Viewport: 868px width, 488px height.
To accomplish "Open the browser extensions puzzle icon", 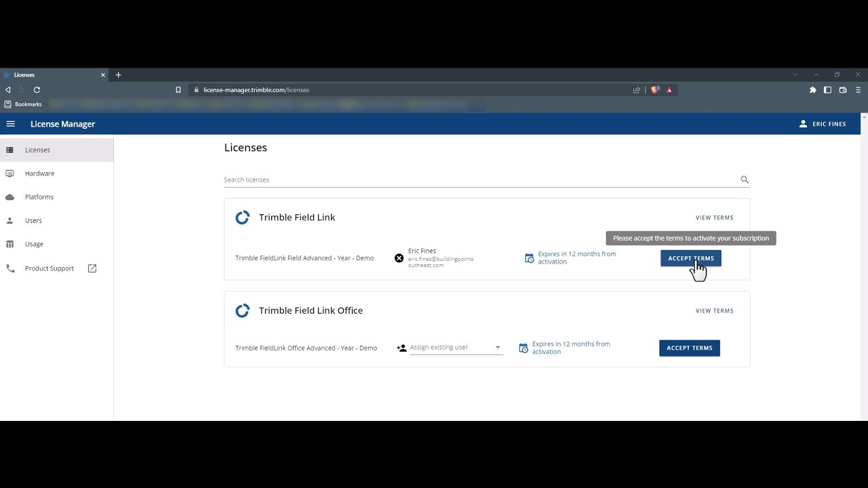I will (x=813, y=89).
